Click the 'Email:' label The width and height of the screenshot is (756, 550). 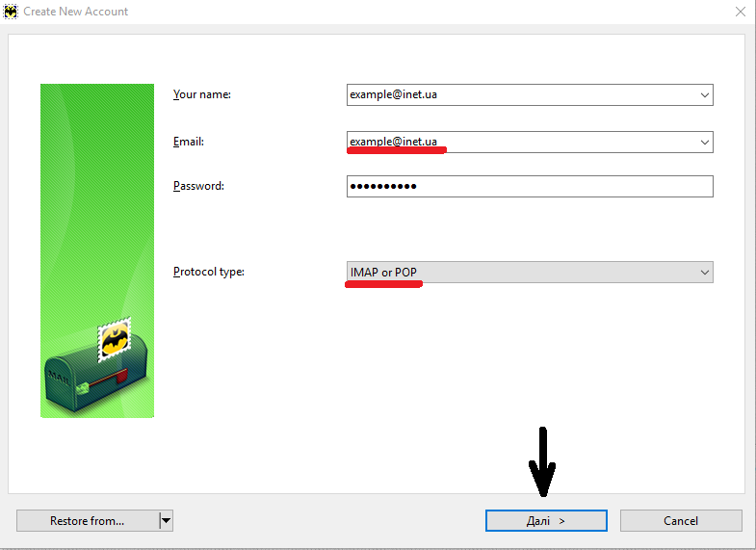coord(189,143)
